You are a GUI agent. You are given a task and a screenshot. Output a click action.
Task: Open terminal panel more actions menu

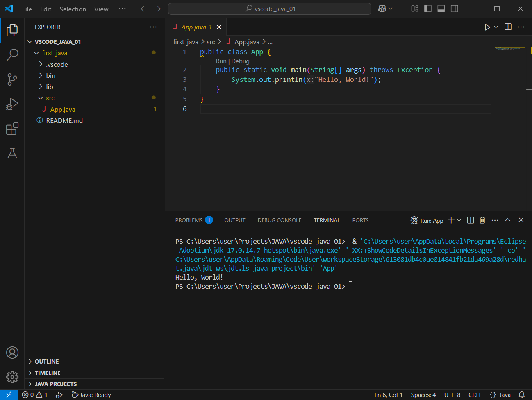(495, 220)
